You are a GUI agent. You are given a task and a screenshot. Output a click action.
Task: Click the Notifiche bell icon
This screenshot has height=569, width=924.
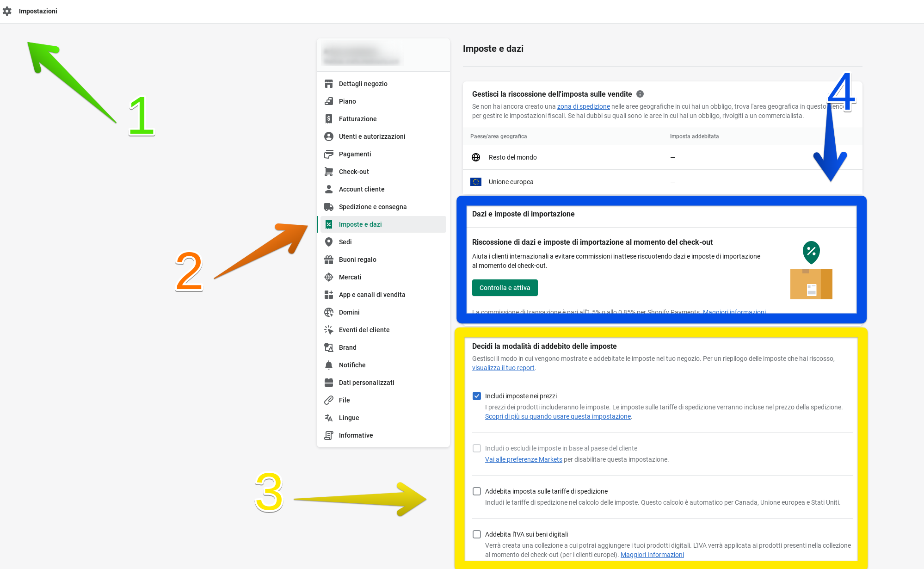tap(329, 365)
